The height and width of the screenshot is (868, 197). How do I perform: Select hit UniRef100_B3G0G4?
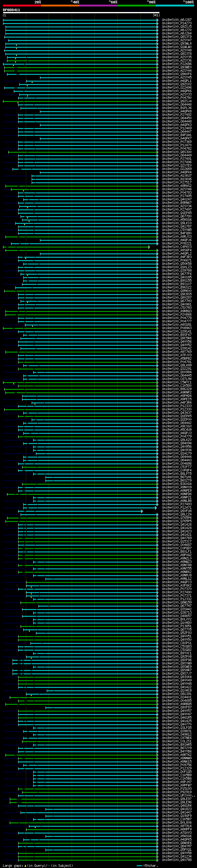[177, 484]
